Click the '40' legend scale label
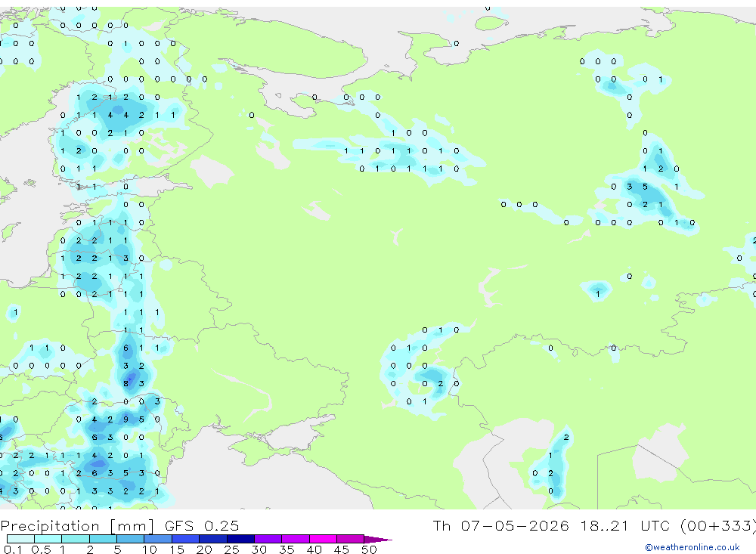Screen dimensions: 756x554 314,549
